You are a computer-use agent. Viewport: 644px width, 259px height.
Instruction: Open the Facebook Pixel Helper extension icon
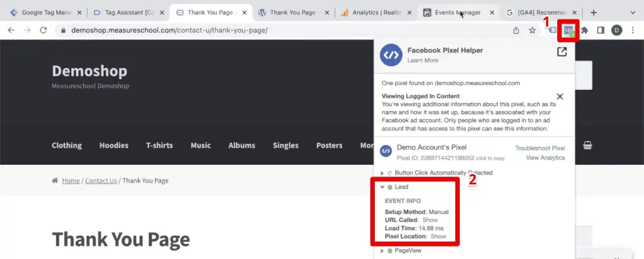point(569,30)
